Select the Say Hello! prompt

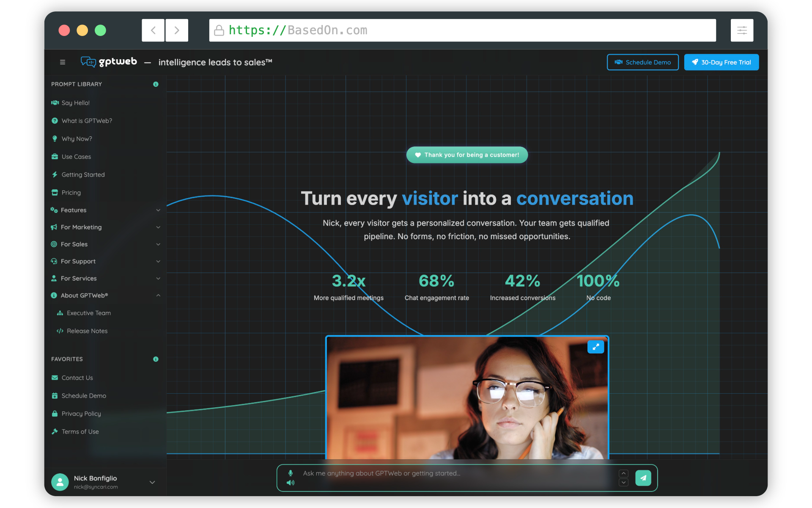(71, 103)
